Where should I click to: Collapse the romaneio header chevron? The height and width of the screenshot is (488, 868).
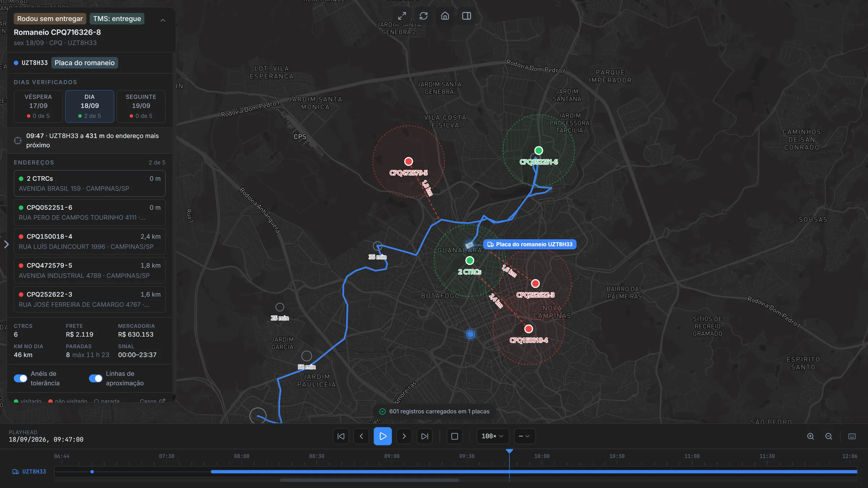[x=163, y=20]
